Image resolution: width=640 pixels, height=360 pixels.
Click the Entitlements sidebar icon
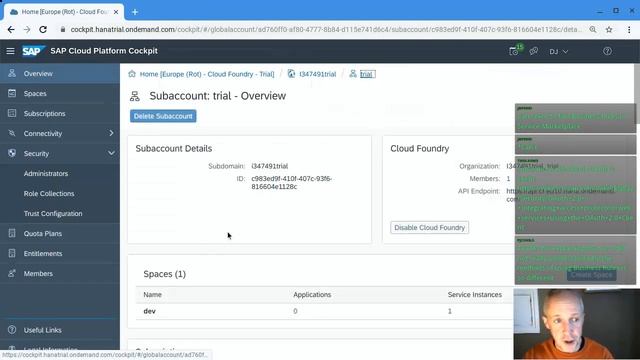coord(12,253)
